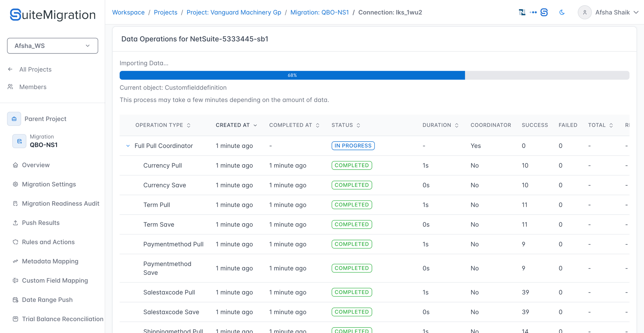Click the IN PROGRESS status badge
This screenshot has width=644, height=333.
[353, 146]
